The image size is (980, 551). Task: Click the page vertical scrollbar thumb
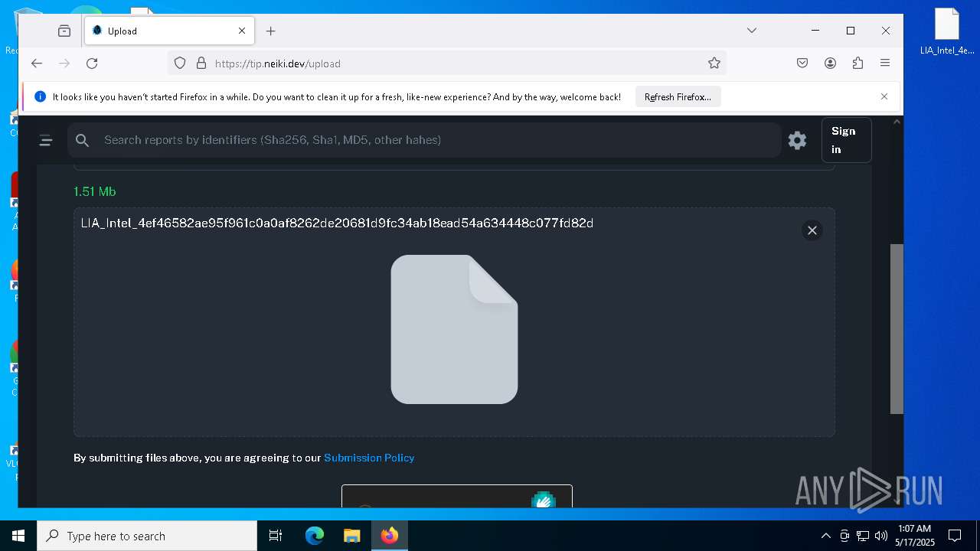[x=897, y=329]
